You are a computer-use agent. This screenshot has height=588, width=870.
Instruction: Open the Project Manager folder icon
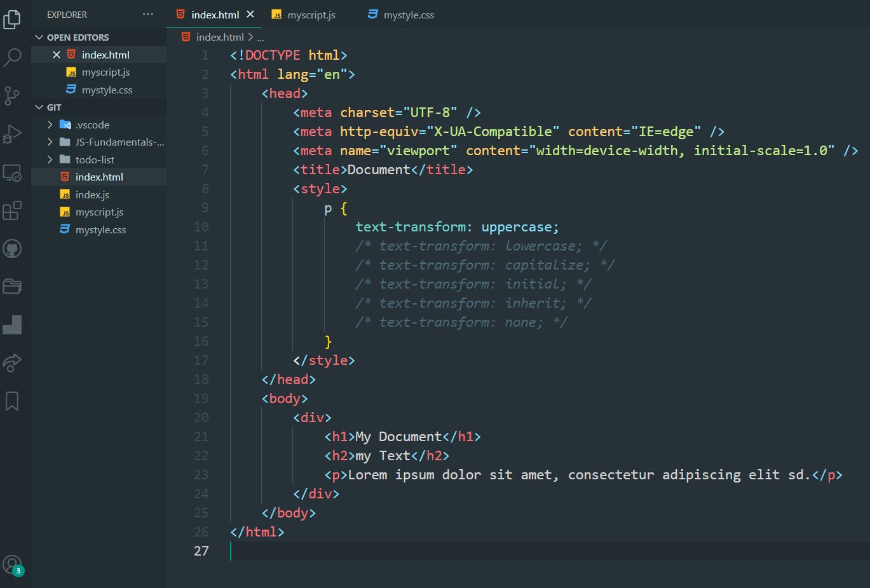tap(12, 286)
